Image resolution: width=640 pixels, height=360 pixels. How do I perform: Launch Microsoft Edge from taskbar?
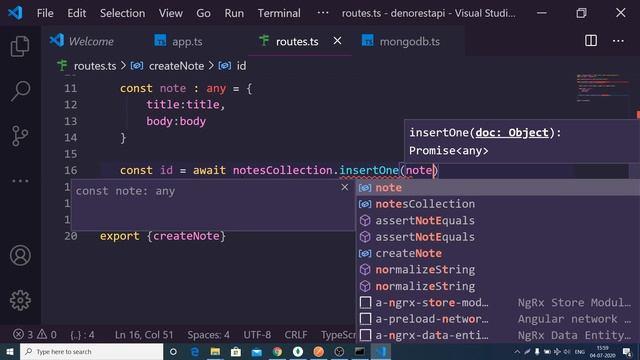point(195,351)
